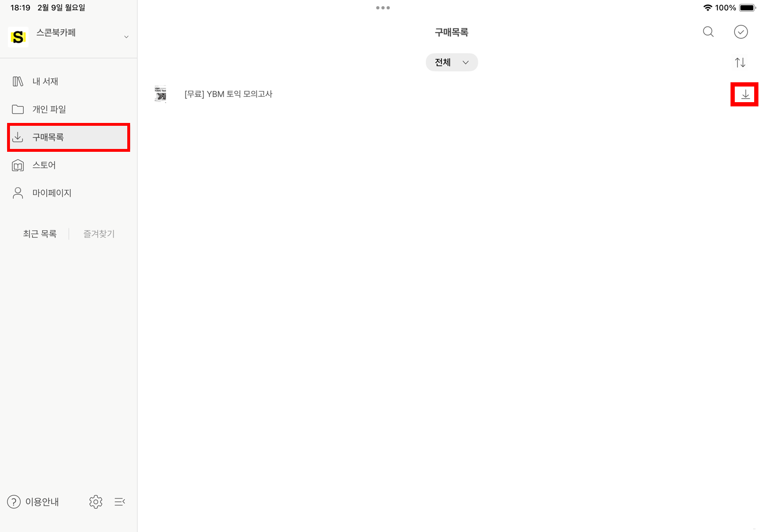
Task: Open 마이페이지 profile section
Action: tap(52, 193)
